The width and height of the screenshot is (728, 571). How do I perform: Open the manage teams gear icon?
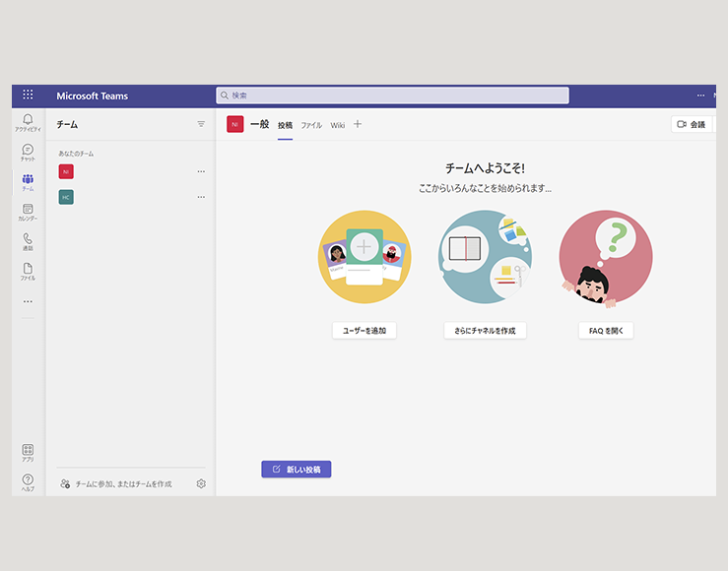coord(201,483)
